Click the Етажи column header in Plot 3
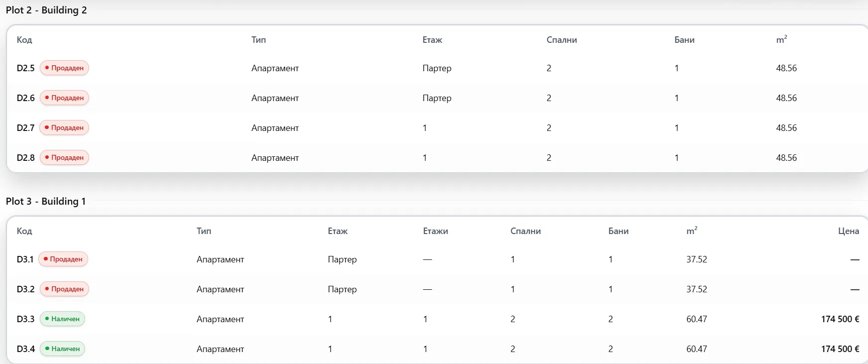This screenshot has height=364, width=868. pos(436,231)
